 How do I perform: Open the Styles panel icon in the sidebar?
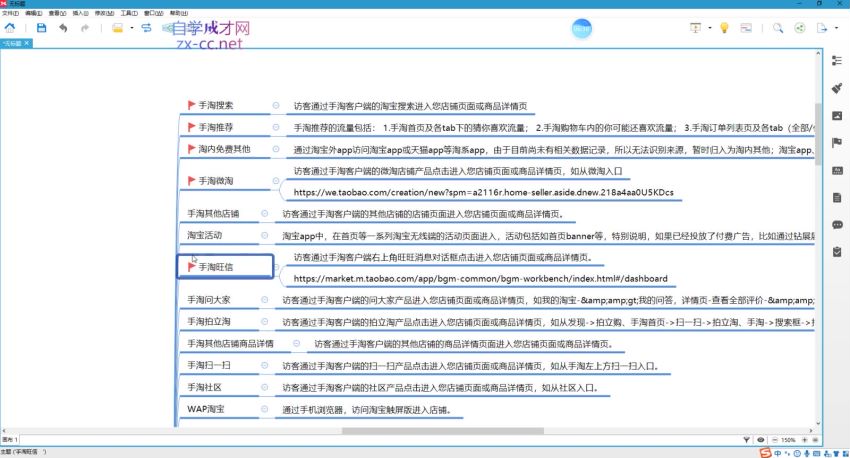point(837,170)
